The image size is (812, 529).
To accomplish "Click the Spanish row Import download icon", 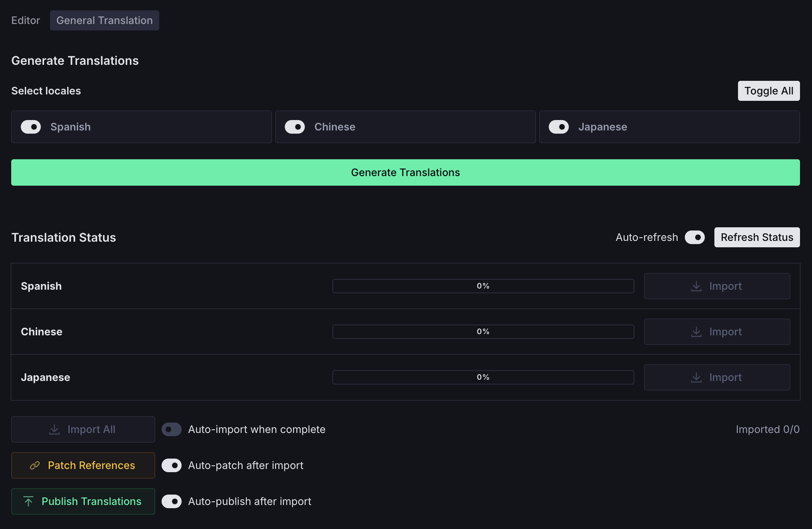I will (696, 286).
